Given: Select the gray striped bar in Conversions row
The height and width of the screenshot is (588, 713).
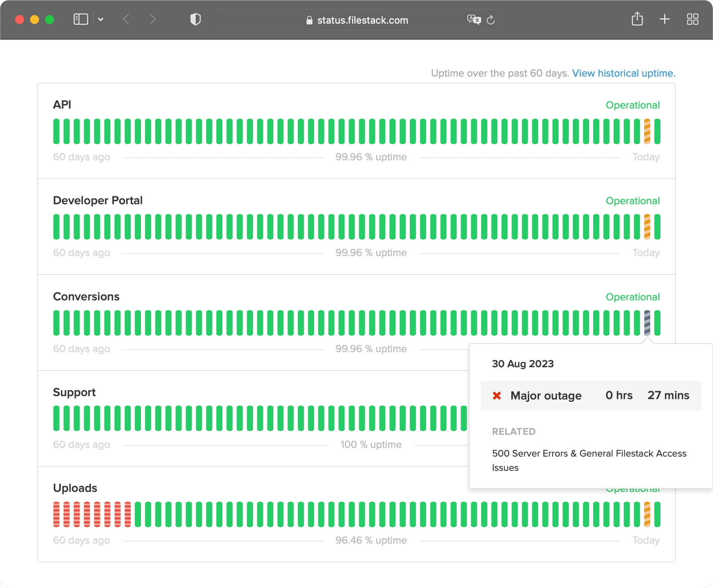Looking at the screenshot, I should click(x=647, y=323).
